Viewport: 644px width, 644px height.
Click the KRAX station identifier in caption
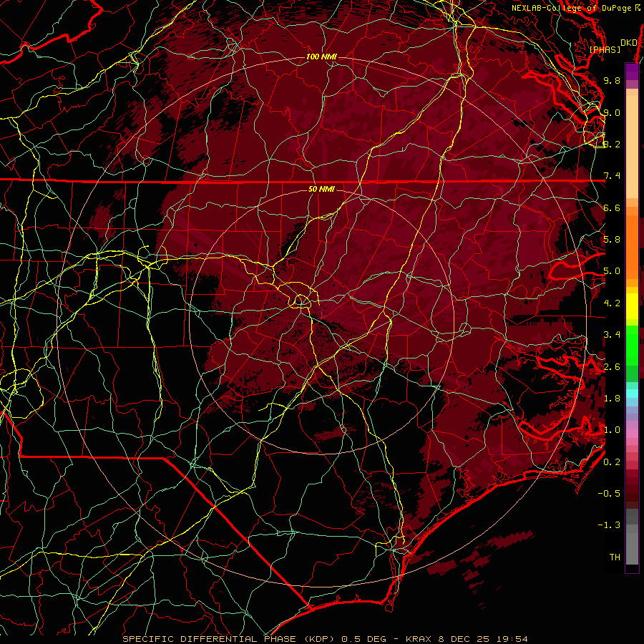(419, 639)
